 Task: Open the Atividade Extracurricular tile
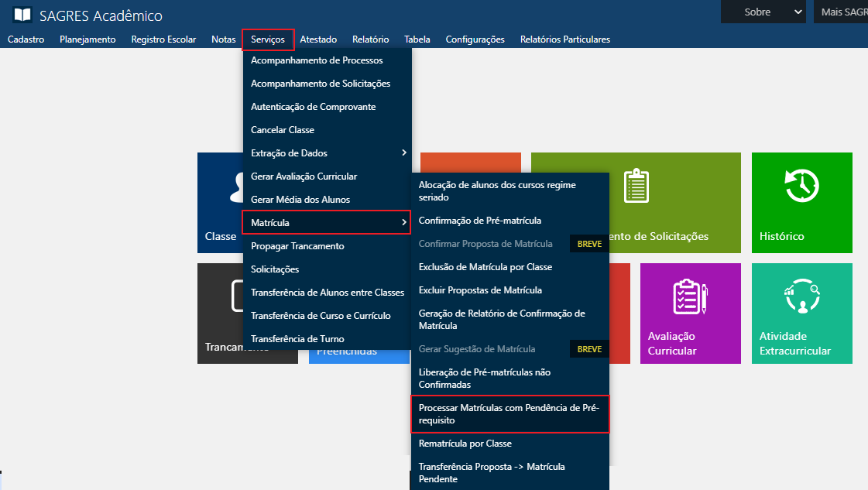pos(801,314)
